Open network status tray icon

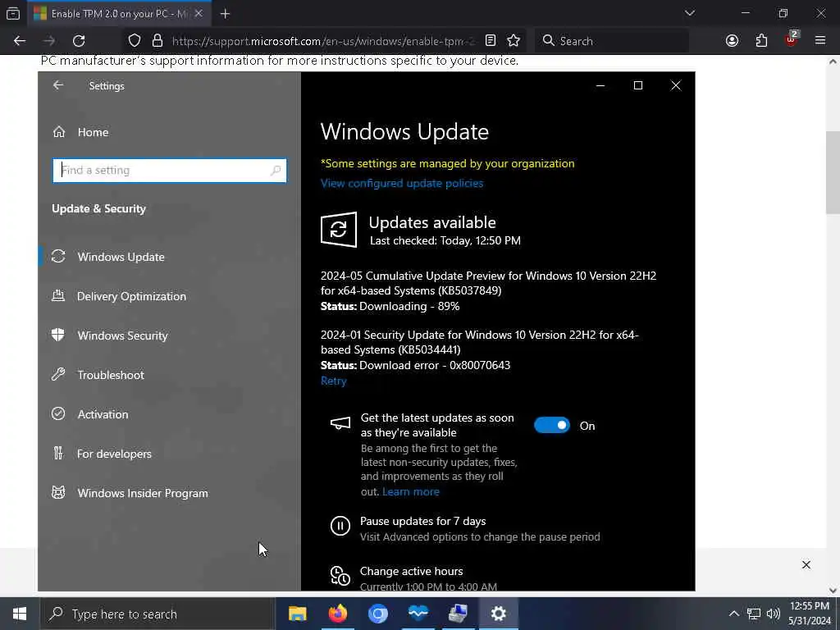click(754, 614)
